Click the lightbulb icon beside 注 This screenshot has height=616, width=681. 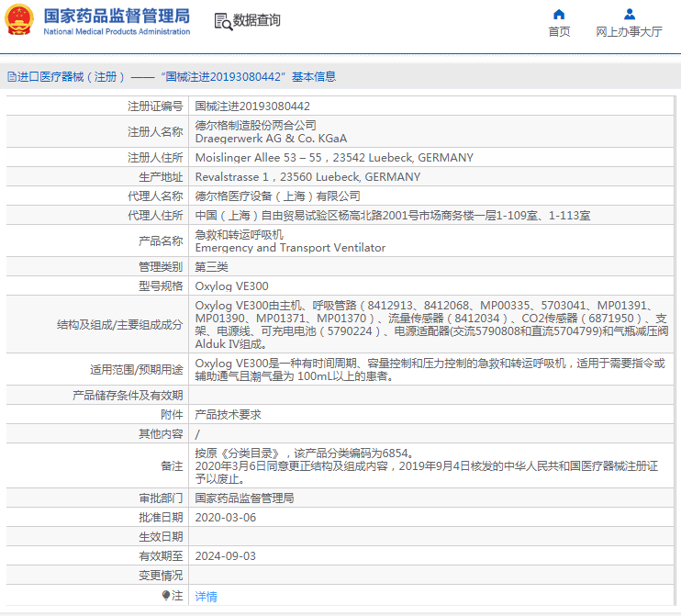(166, 595)
